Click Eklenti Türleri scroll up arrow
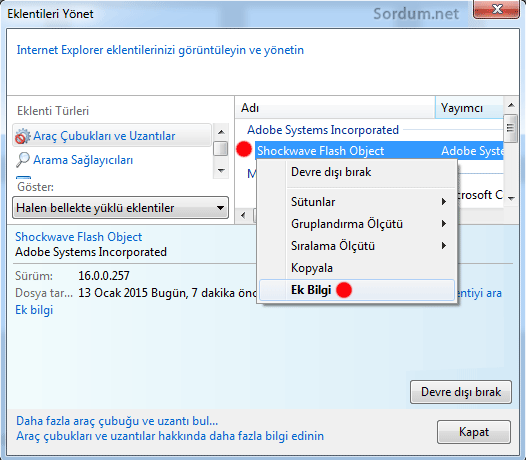The height and width of the screenshot is (460, 526). [x=221, y=132]
